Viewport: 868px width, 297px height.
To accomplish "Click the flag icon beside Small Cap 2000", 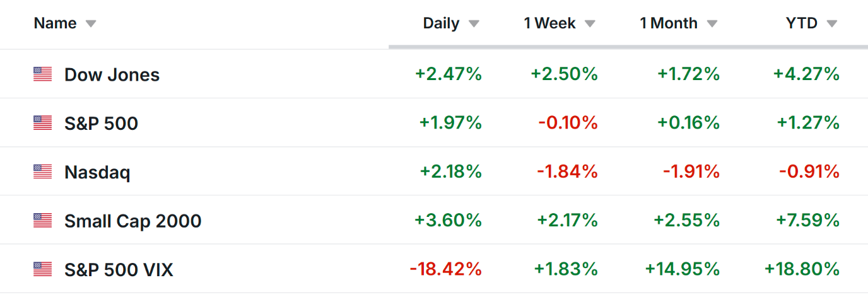I will pyautogui.click(x=42, y=221).
